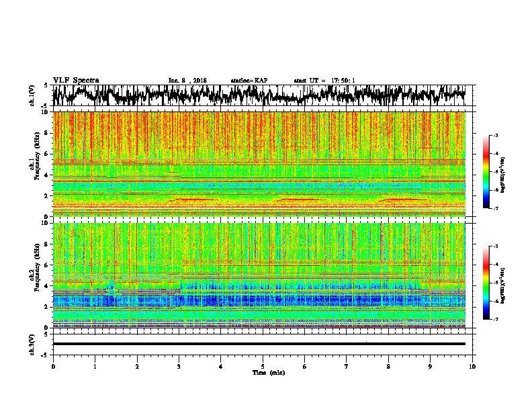This screenshot has width=532, height=411.
Task: Click time axis tick label "1"
Action: [x=95, y=367]
